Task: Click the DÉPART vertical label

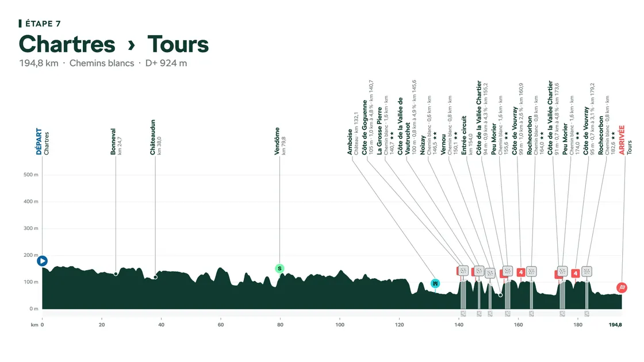Action: pyautogui.click(x=39, y=141)
